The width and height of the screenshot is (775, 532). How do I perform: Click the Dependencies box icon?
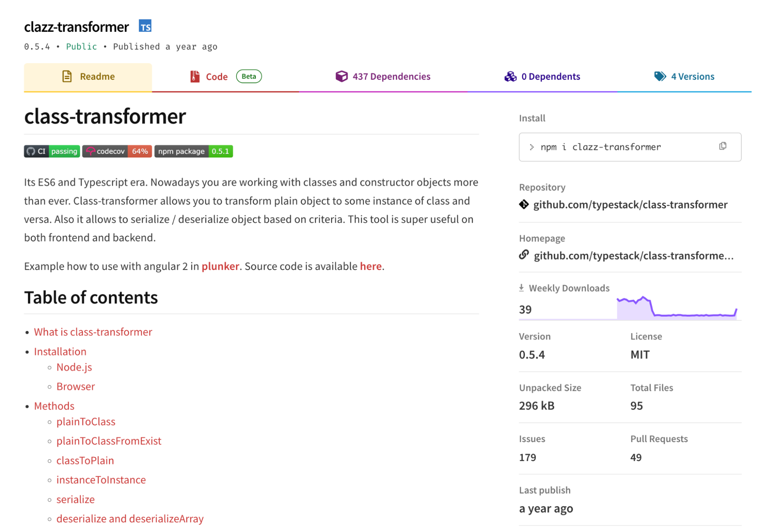click(342, 76)
